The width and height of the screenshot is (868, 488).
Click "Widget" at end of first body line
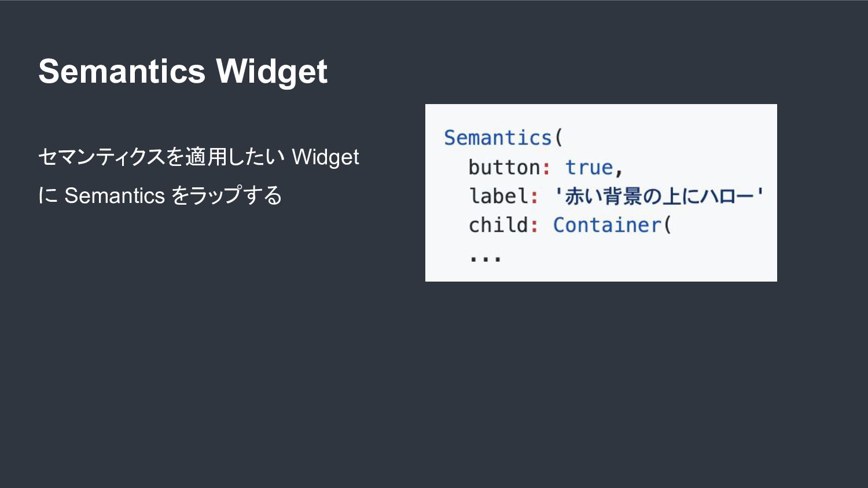(x=325, y=157)
